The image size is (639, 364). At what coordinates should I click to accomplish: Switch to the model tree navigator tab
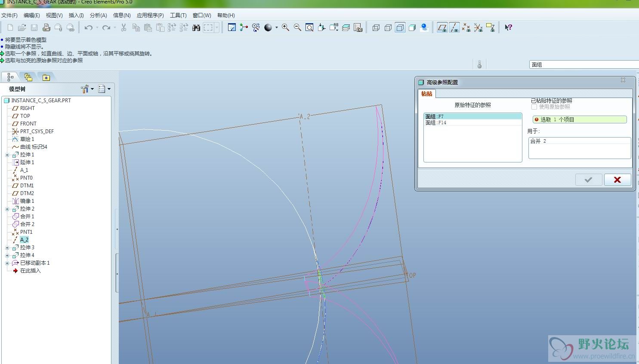coord(10,77)
